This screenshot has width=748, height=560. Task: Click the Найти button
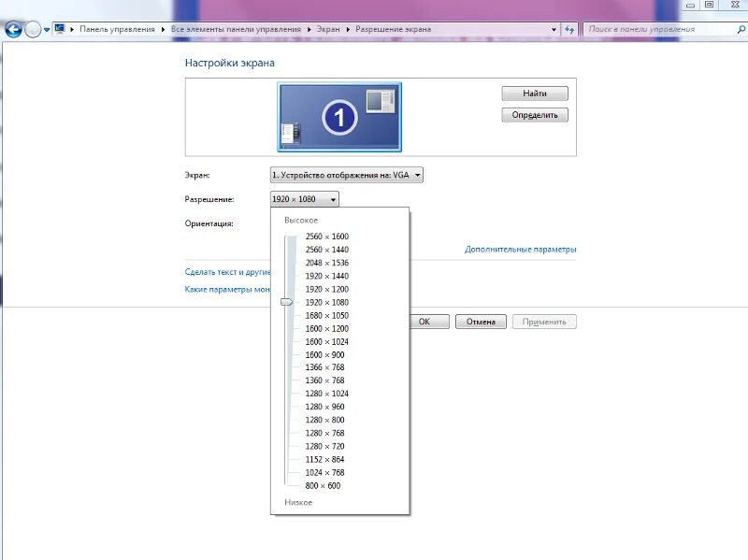(x=535, y=93)
